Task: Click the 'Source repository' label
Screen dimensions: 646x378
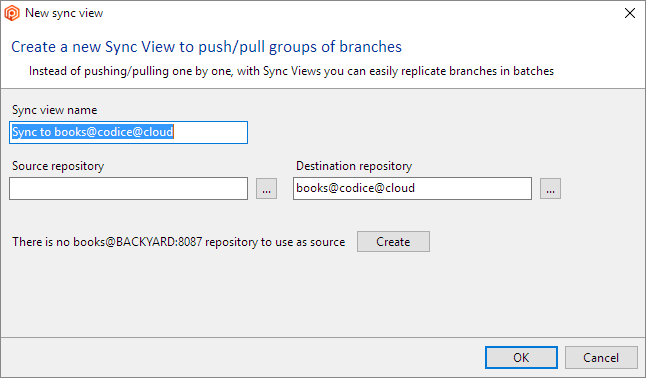Action: (58, 166)
